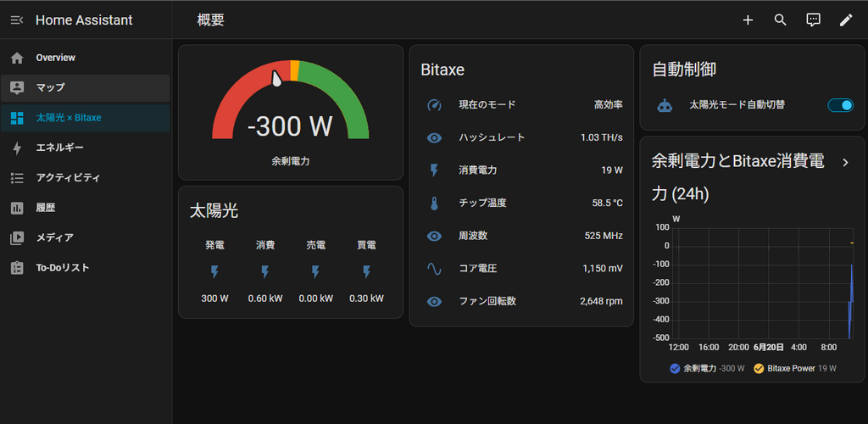The width and height of the screenshot is (868, 424).
Task: Open the 現在のモード value 高効率
Action: pos(609,104)
